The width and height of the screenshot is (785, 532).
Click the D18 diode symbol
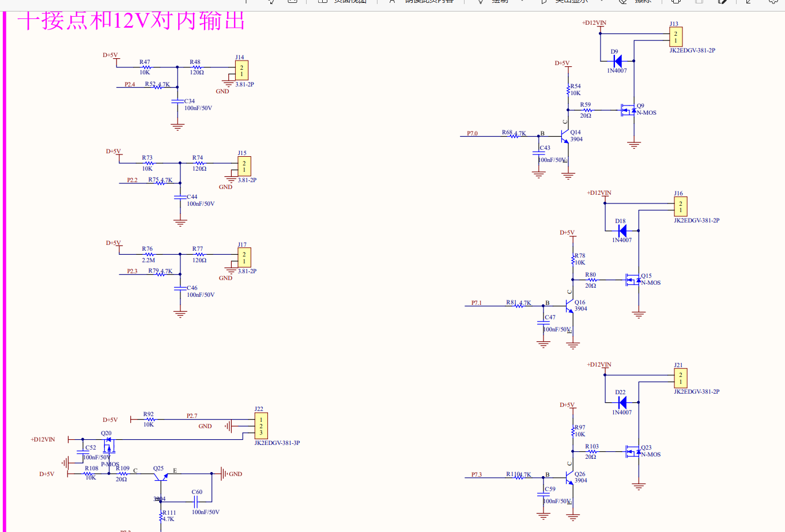pyautogui.click(x=622, y=231)
